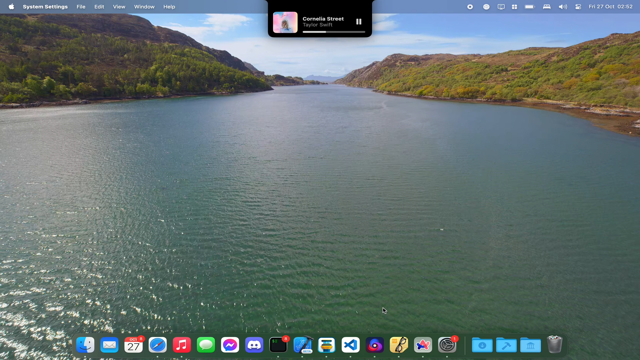Pause Cornelia Street playback
Viewport: 640px width, 360px height.
(358, 22)
